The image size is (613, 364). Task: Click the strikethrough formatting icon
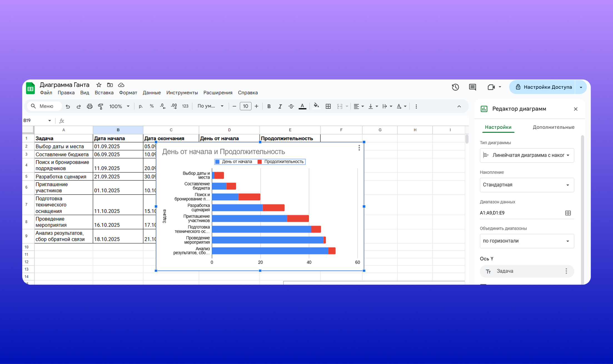[x=291, y=106]
